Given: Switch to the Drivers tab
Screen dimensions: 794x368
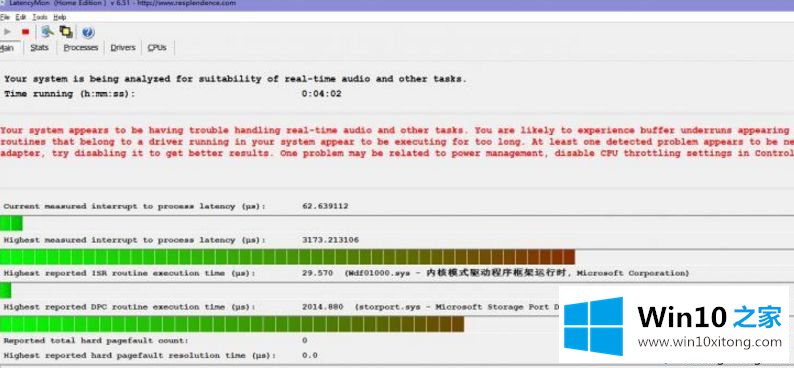Looking at the screenshot, I should [123, 48].
